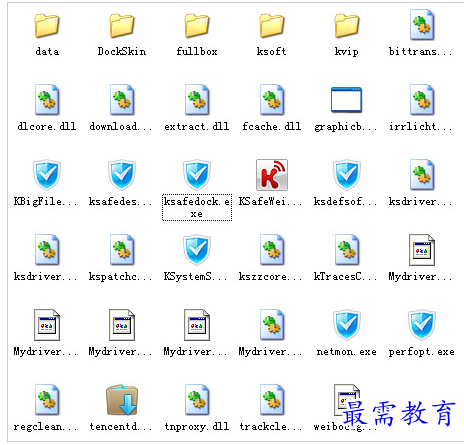Screen dimensions: 464x445
Task: Select the ksdriver file right of ksdefsof
Action: tap(422, 175)
